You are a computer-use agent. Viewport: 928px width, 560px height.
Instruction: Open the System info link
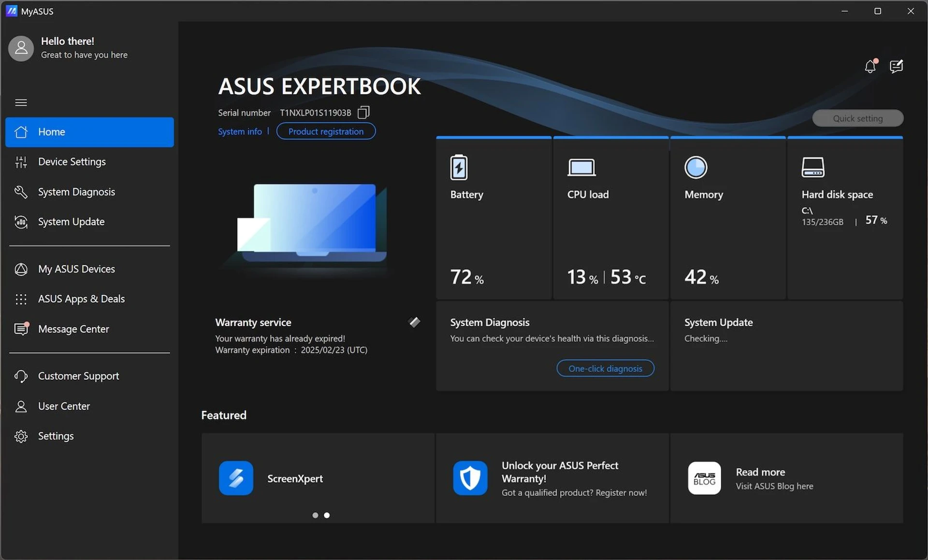(x=240, y=131)
